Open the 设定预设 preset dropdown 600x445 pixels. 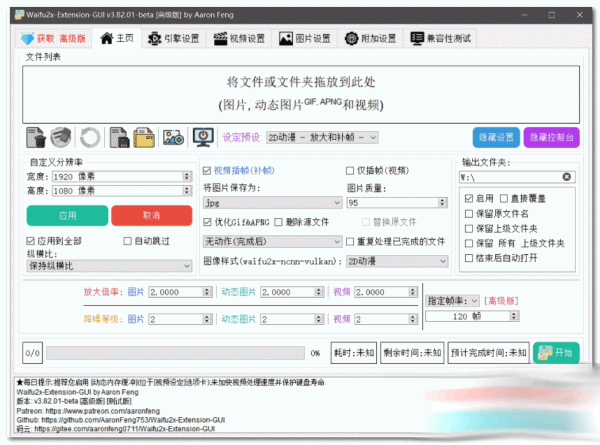pyautogui.click(x=322, y=137)
